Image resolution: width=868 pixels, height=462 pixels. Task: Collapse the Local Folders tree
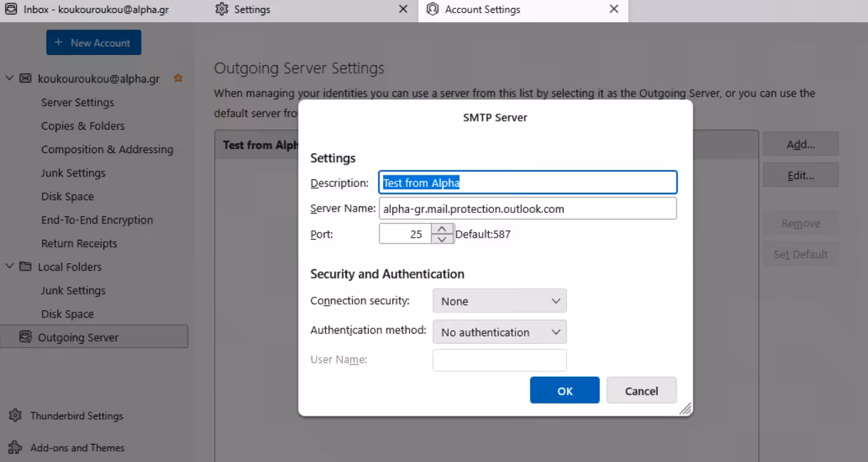pos(9,267)
